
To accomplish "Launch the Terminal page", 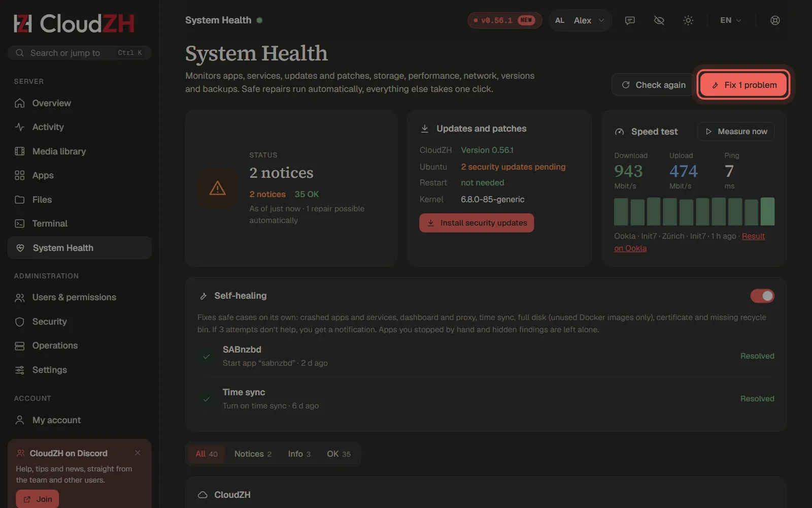I will pos(80,224).
